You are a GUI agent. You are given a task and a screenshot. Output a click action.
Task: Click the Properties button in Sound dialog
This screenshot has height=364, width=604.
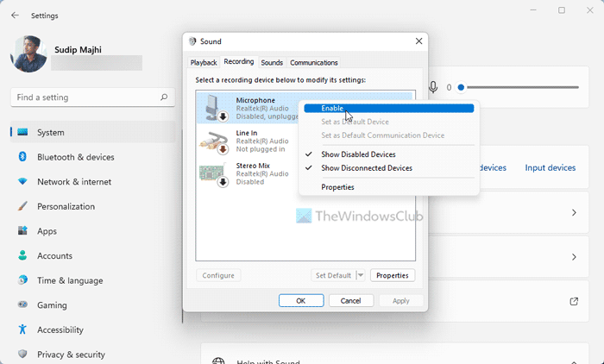coord(393,275)
